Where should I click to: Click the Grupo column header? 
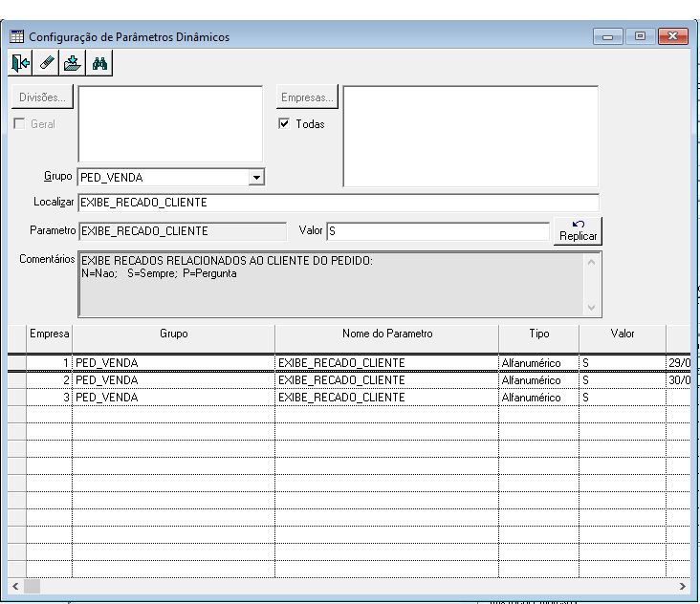pos(174,338)
